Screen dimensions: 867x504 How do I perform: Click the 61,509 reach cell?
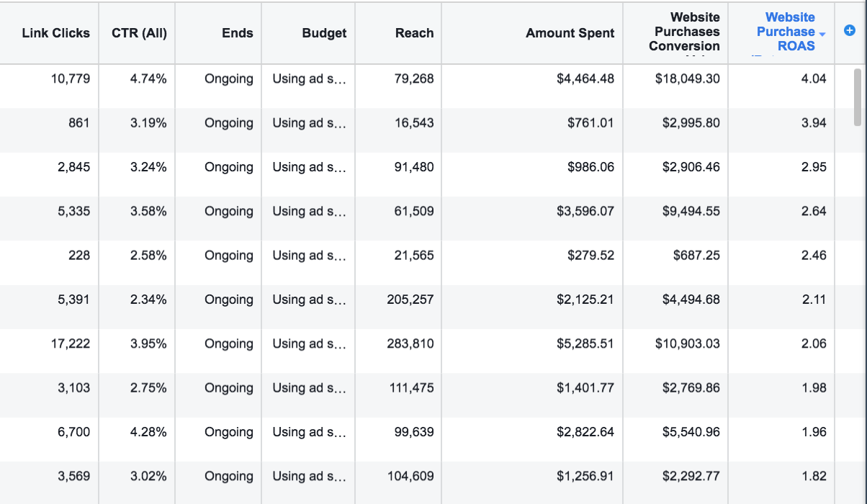click(x=414, y=211)
